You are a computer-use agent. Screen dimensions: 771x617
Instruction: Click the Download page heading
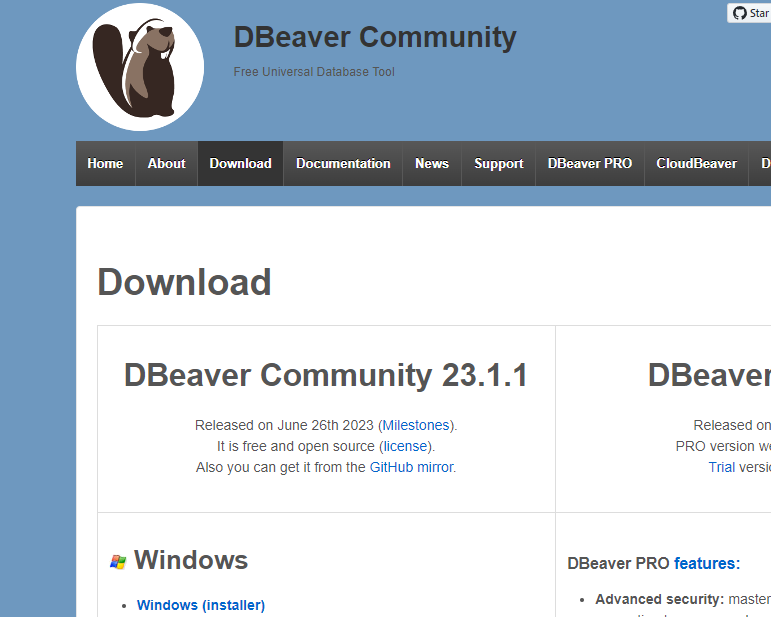(x=184, y=282)
